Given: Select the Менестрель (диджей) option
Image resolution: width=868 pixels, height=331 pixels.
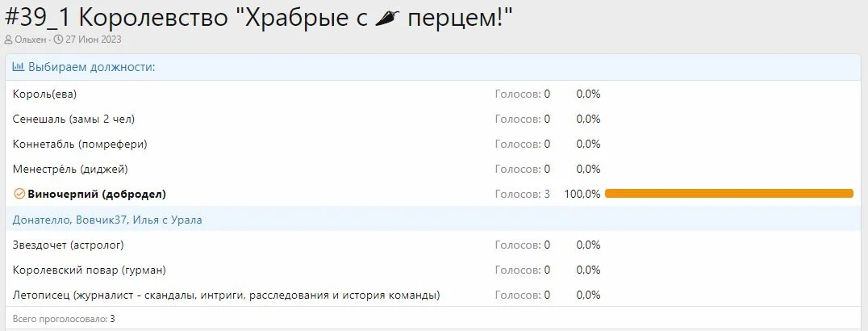Looking at the screenshot, I should click(70, 169).
